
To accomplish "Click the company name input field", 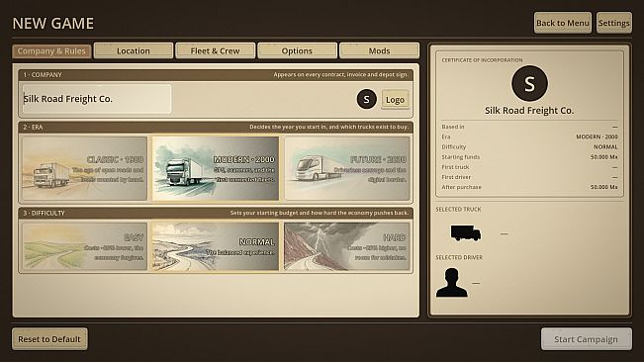I will 97,99.
